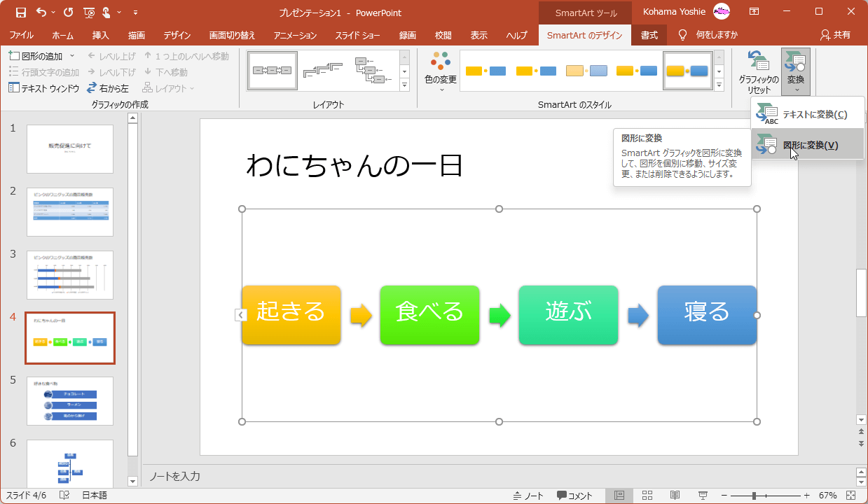This screenshot has width=868, height=504.
Task: Switch to スライド一覧 view in the status bar
Action: point(647,496)
